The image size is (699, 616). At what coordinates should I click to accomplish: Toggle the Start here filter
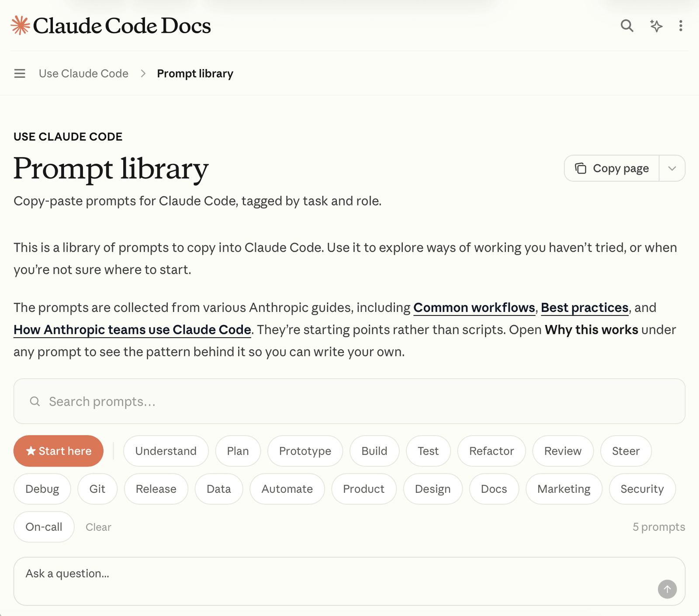59,451
